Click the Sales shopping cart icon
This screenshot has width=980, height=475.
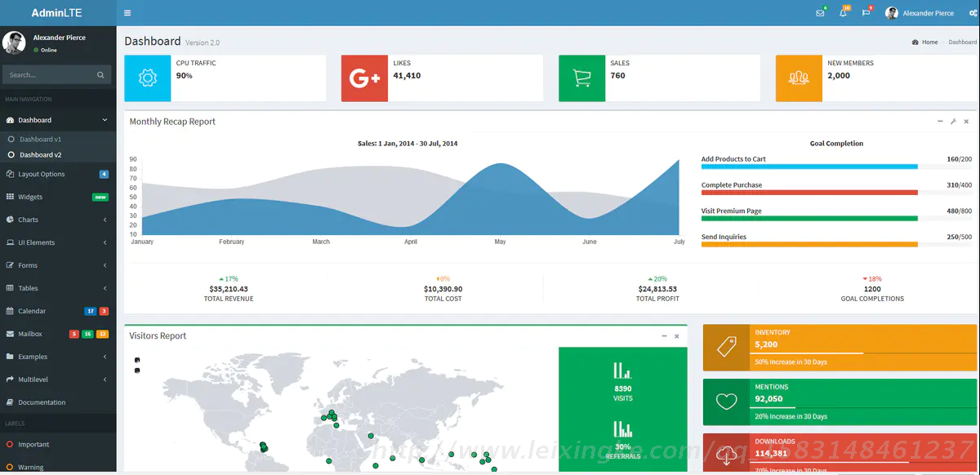click(581, 78)
